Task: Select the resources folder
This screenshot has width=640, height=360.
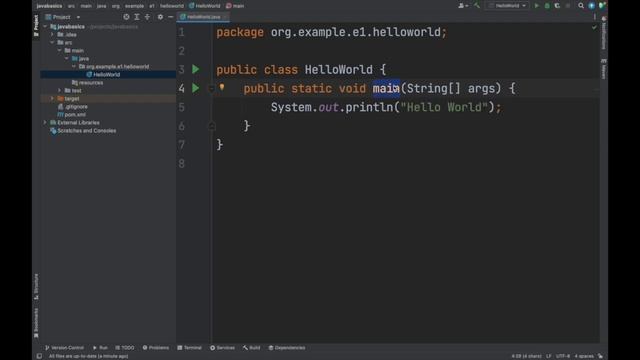Action: 87,82
